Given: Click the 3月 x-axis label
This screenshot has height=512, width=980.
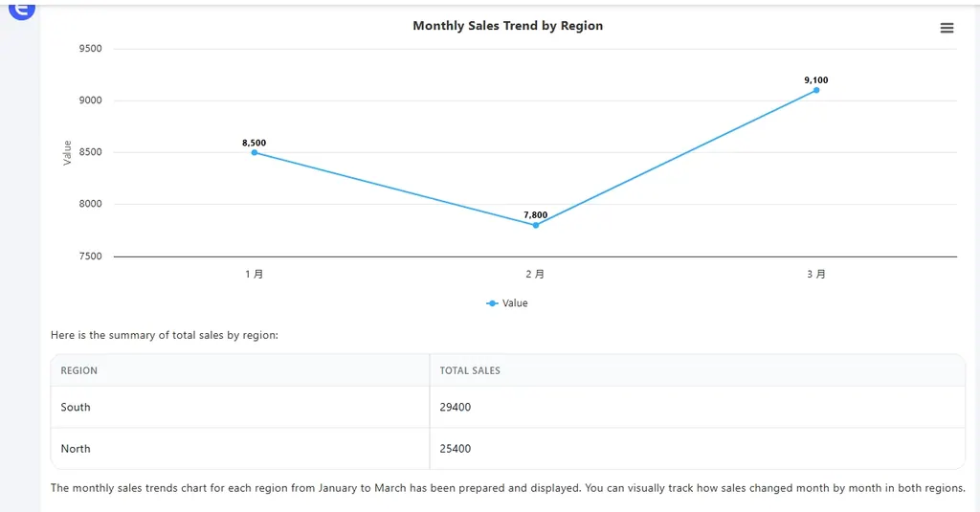Looking at the screenshot, I should [816, 275].
